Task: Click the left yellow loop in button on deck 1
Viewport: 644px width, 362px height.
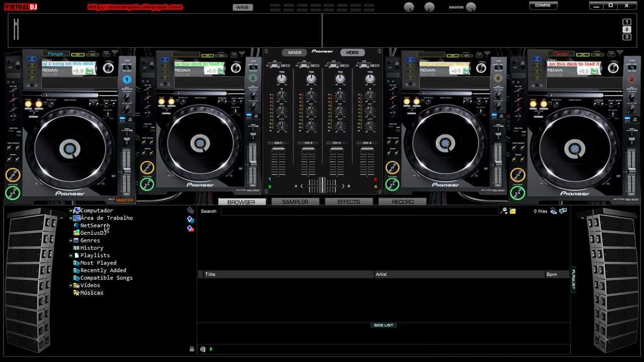Action: pyautogui.click(x=28, y=104)
